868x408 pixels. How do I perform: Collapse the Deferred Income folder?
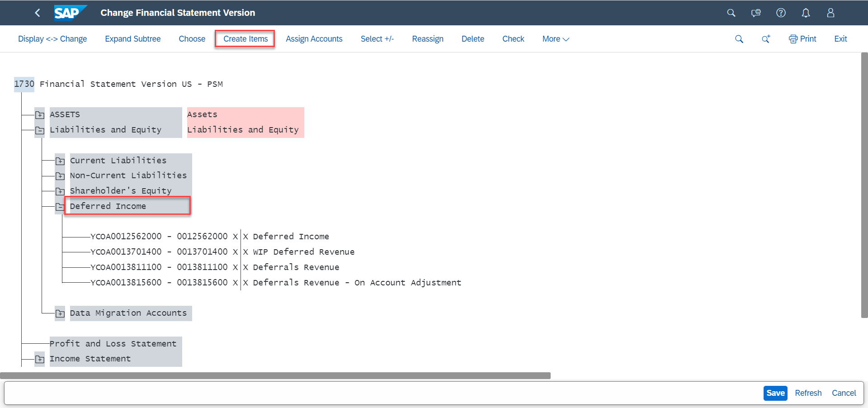click(x=60, y=207)
